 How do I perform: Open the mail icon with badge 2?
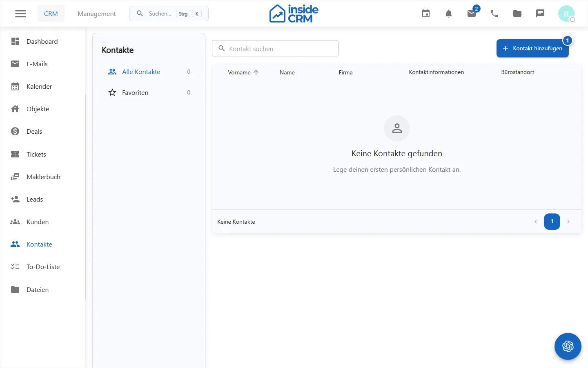tap(472, 13)
